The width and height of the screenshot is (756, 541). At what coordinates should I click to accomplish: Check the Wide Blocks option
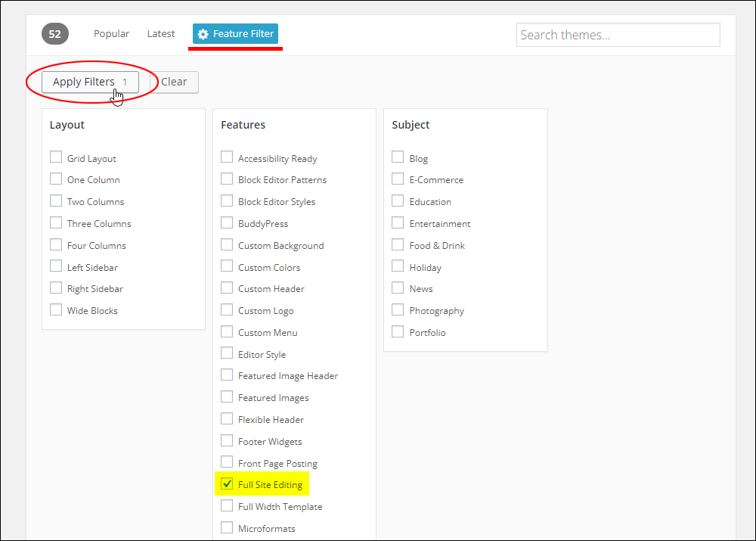tap(56, 309)
